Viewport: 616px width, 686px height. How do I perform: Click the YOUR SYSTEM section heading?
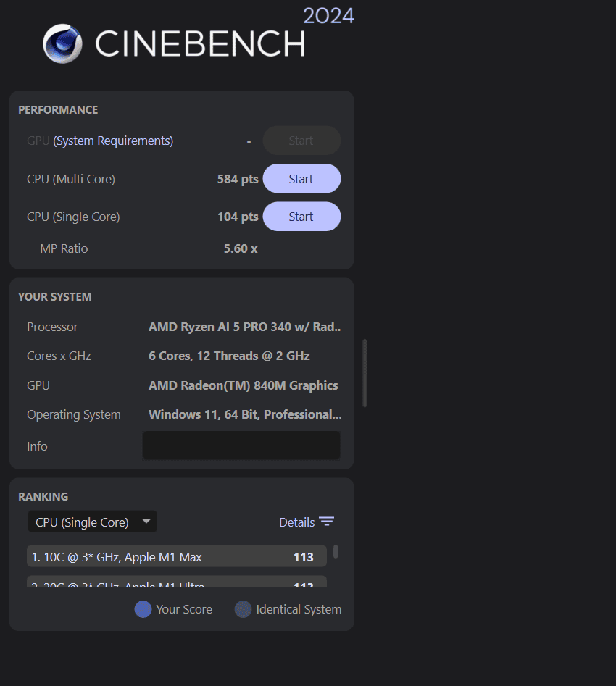point(55,296)
